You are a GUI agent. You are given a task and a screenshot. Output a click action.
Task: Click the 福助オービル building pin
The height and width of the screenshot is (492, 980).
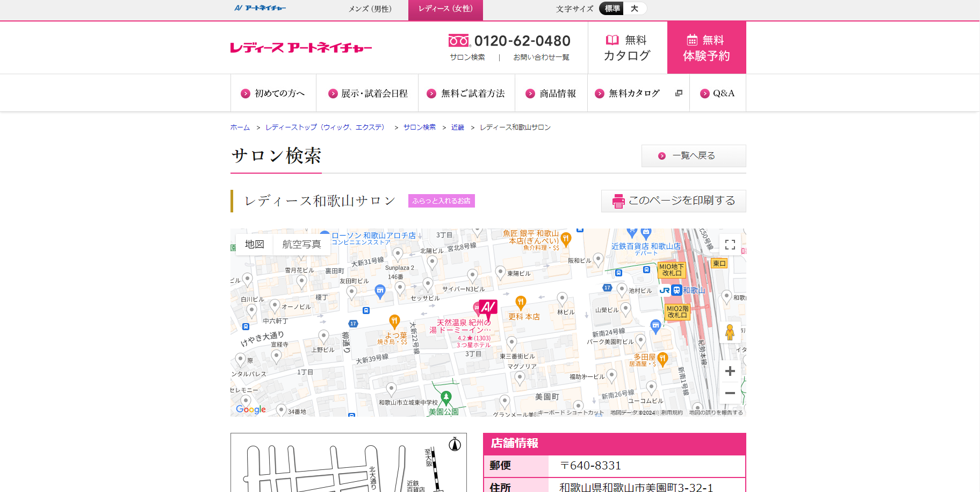(x=612, y=375)
